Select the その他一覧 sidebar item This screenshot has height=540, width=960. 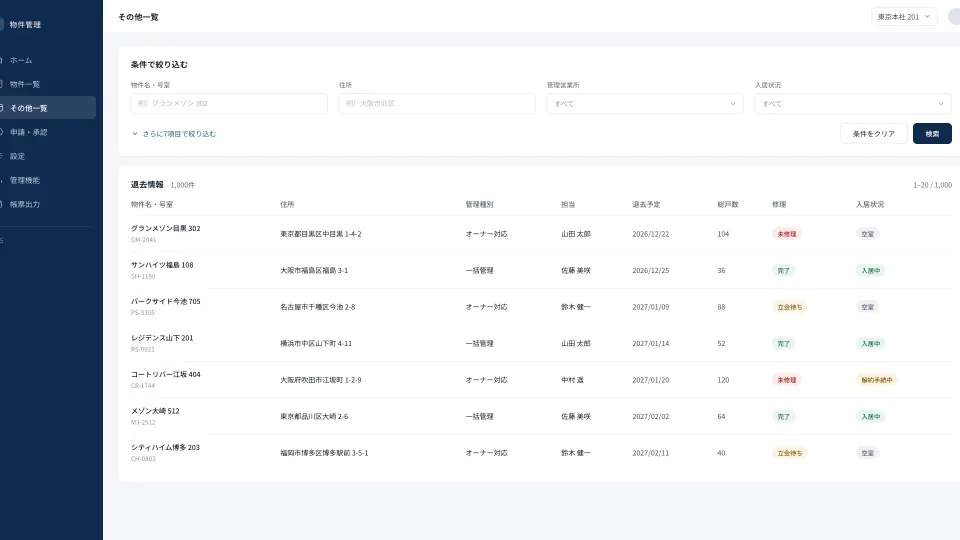(47, 108)
